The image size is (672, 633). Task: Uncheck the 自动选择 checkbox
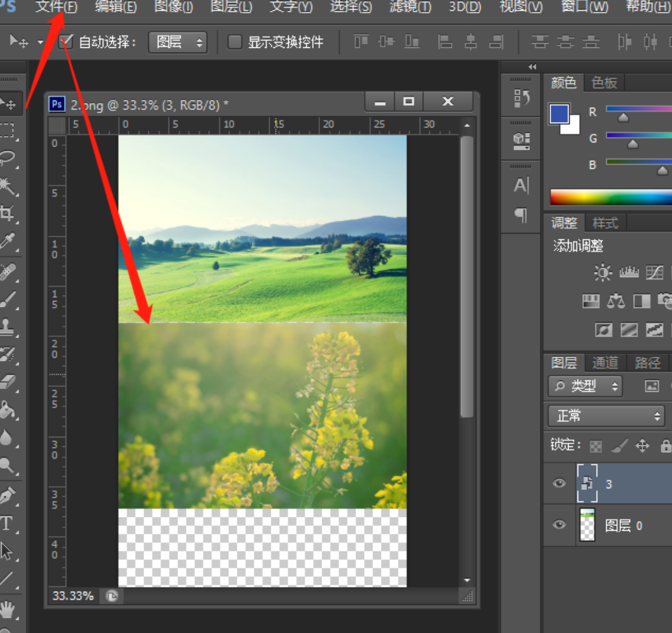66,42
